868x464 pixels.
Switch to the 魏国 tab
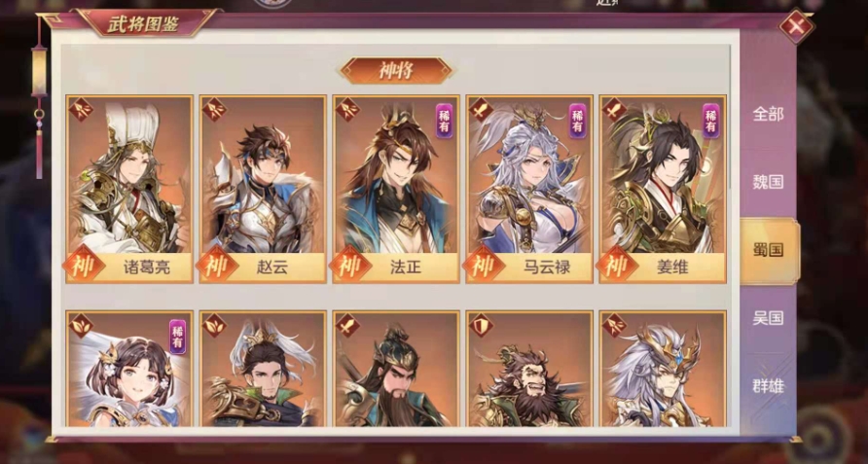click(x=768, y=182)
